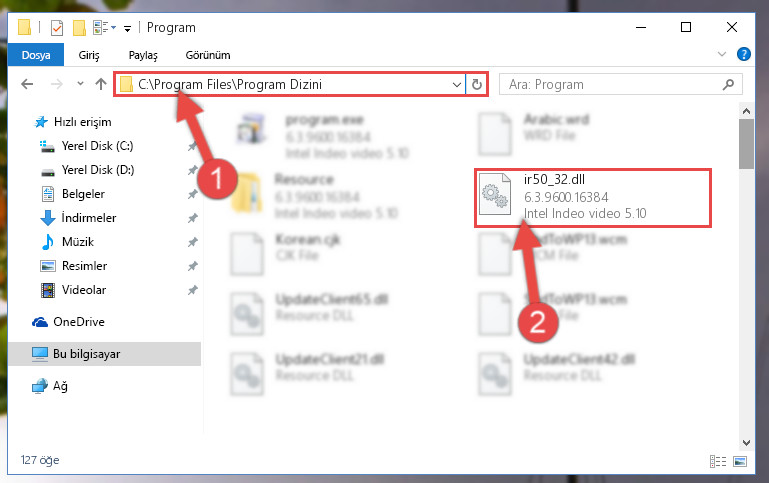The height and width of the screenshot is (483, 769).
Task: Click the Properties checkmark icon in title bar
Action: click(x=57, y=28)
